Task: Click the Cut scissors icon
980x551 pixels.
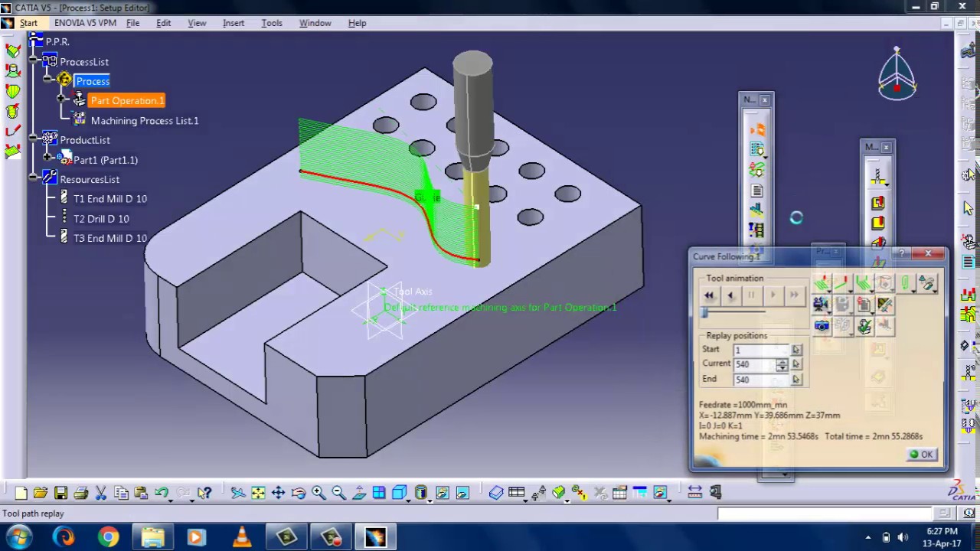Action: pos(100,493)
